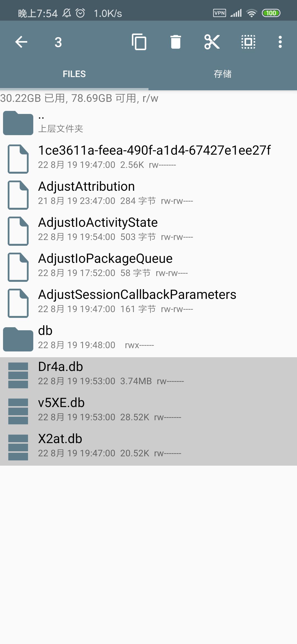Viewport: 297px width, 644px height.
Task: Select the AdjustIoPackageQueue file
Action: click(148, 267)
